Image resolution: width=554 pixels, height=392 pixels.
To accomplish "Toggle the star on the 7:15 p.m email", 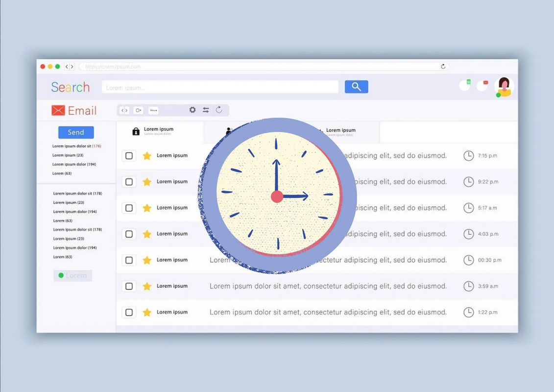I will 147,155.
